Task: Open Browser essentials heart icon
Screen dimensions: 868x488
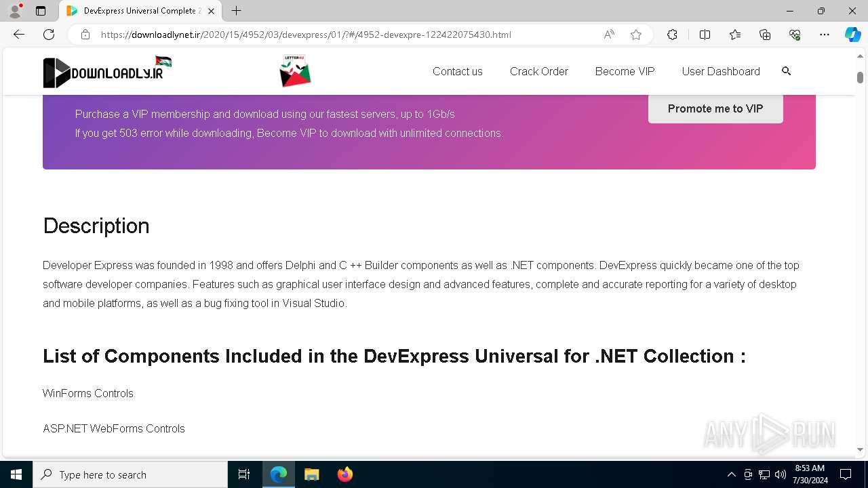Action: tap(795, 35)
